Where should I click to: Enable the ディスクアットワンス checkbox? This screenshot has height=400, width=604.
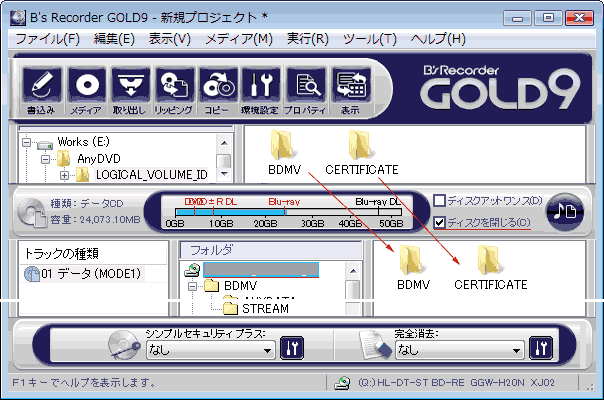[x=440, y=202]
